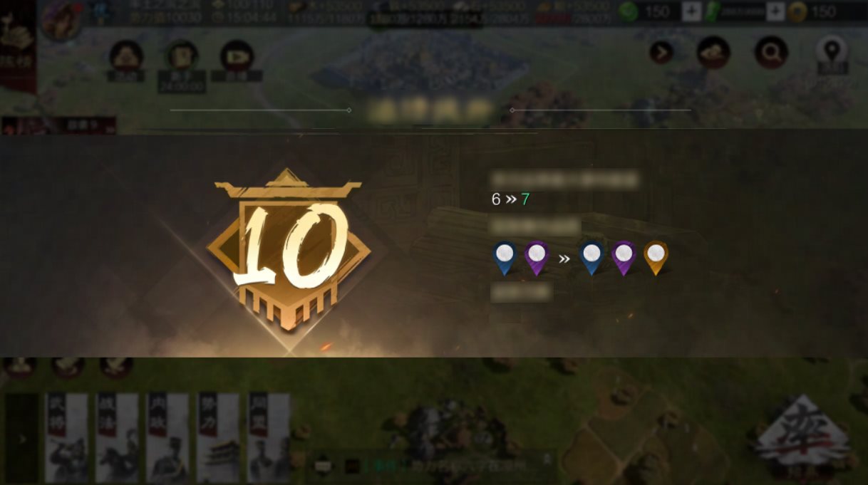Expand the round arrow menu button

[661, 52]
